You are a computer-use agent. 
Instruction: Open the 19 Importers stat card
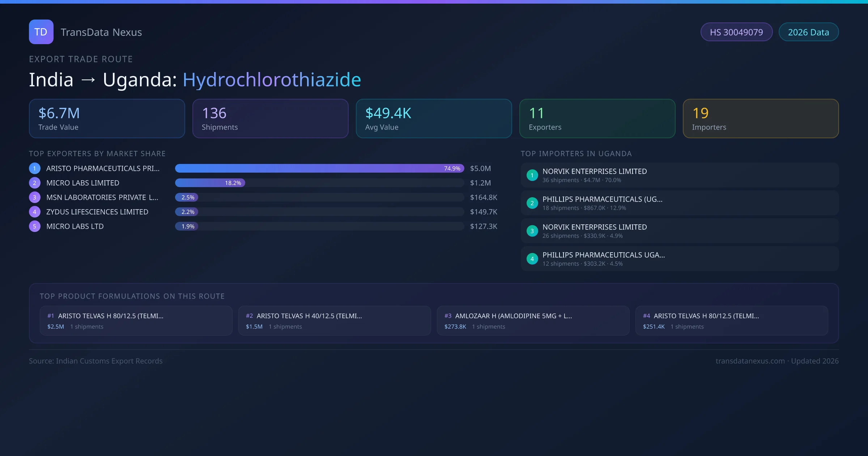[x=761, y=119]
